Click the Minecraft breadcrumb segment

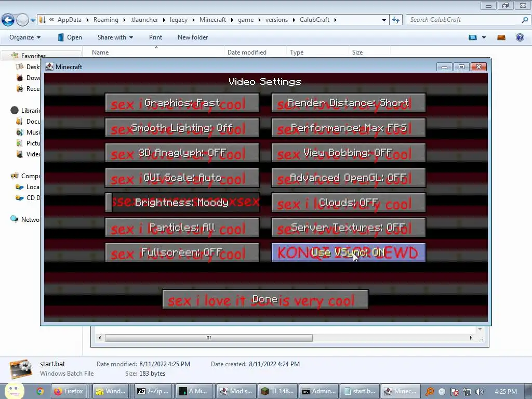click(x=212, y=20)
